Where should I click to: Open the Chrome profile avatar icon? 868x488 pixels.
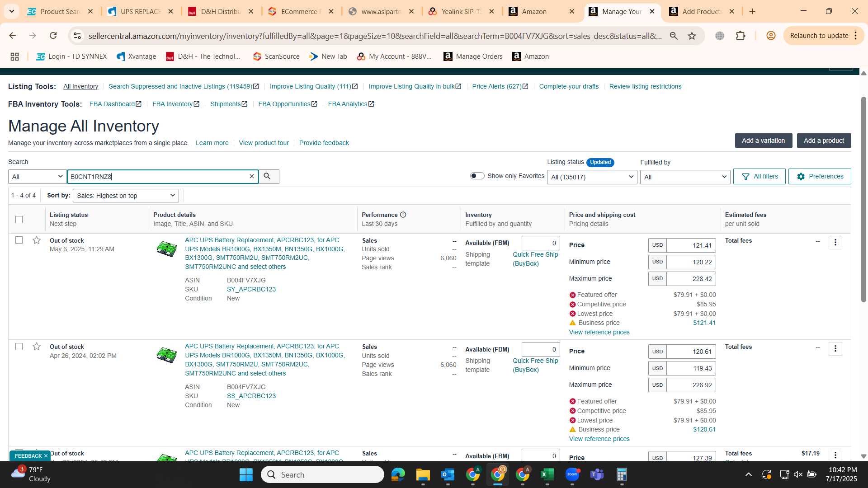tap(771, 36)
